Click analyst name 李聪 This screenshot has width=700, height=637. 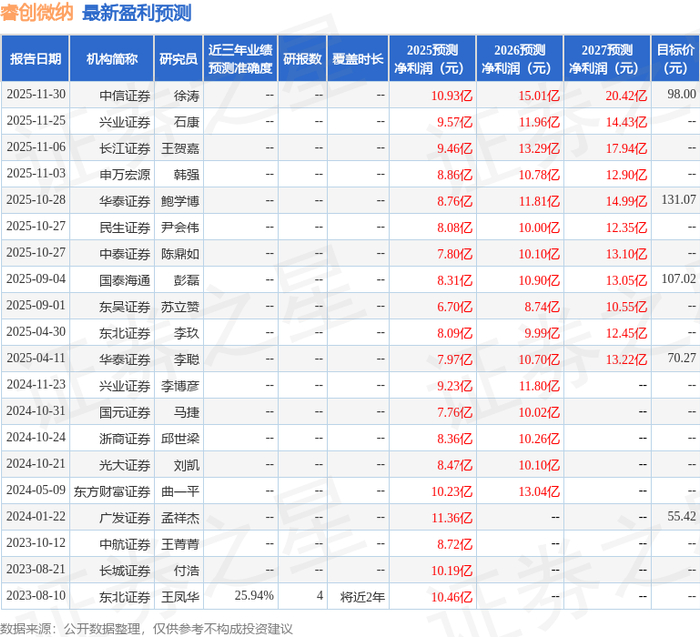[186, 359]
